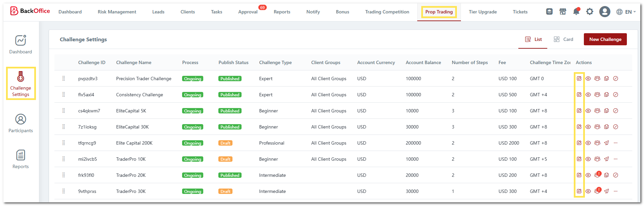Disable the EliteCapital 30K challenge

(615, 127)
